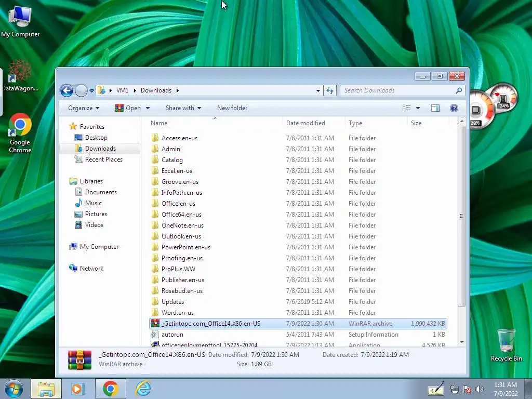This screenshot has height=399, width=532.
Task: Open the recent locations dropdown arrow
Action: pos(91,90)
